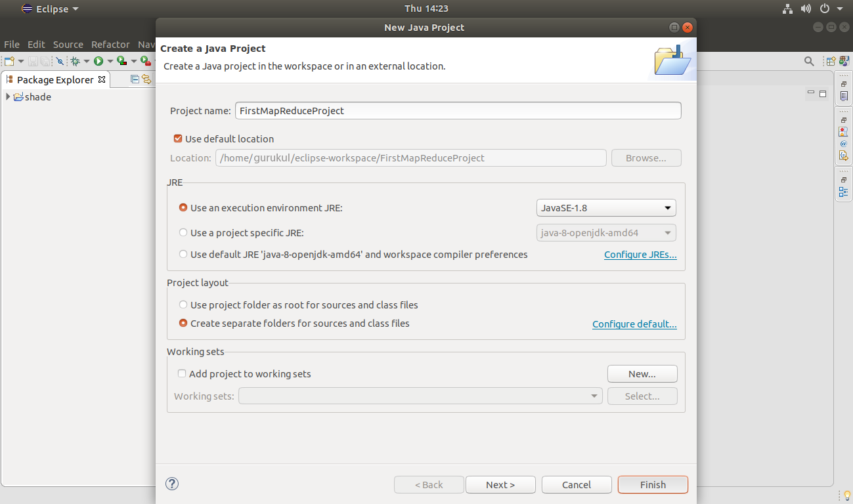Minimize the editor area
This screenshot has width=853, height=504.
[x=811, y=93]
